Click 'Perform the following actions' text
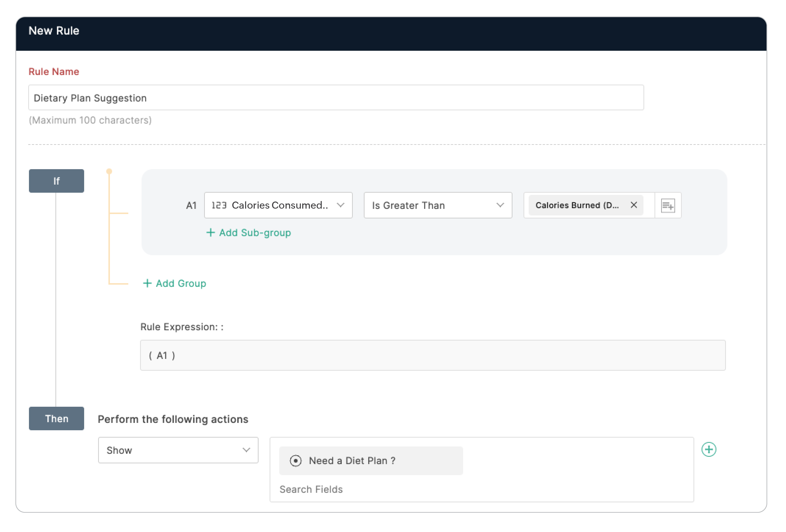The image size is (786, 532). click(173, 419)
